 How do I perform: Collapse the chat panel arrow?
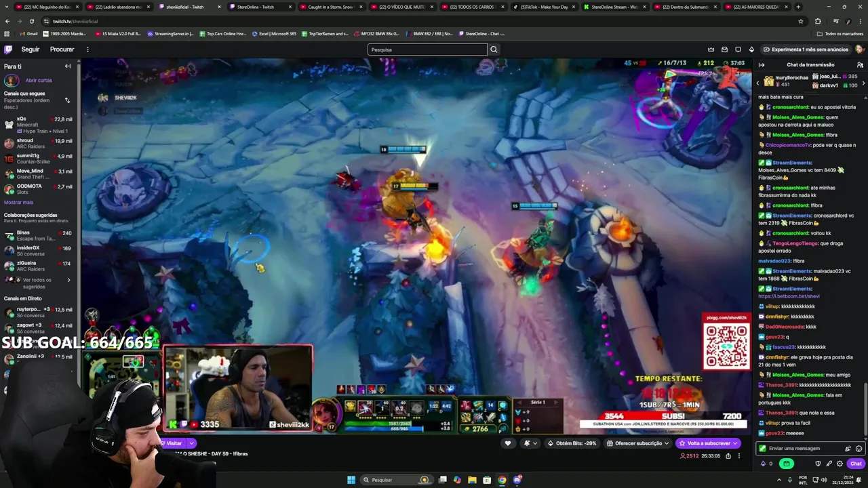pos(762,65)
